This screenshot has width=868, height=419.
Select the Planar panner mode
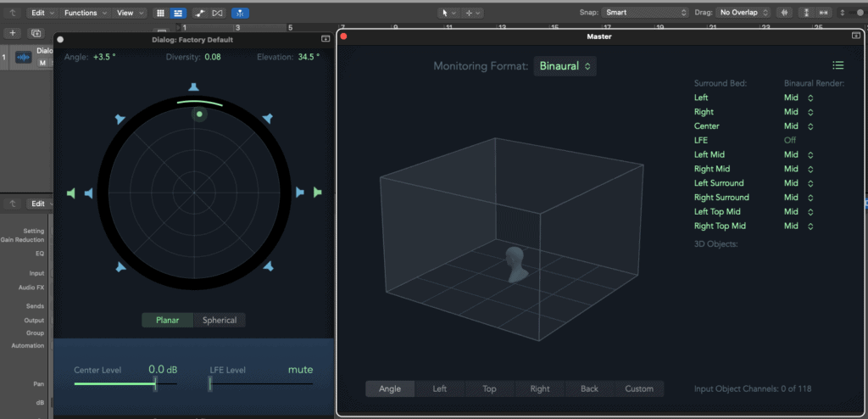[x=167, y=320]
